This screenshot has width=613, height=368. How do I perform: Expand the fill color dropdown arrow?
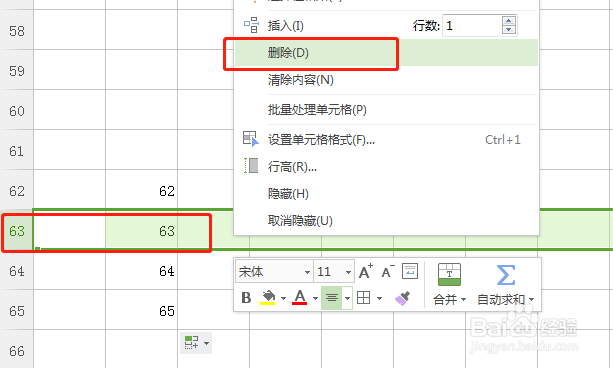[x=283, y=299]
